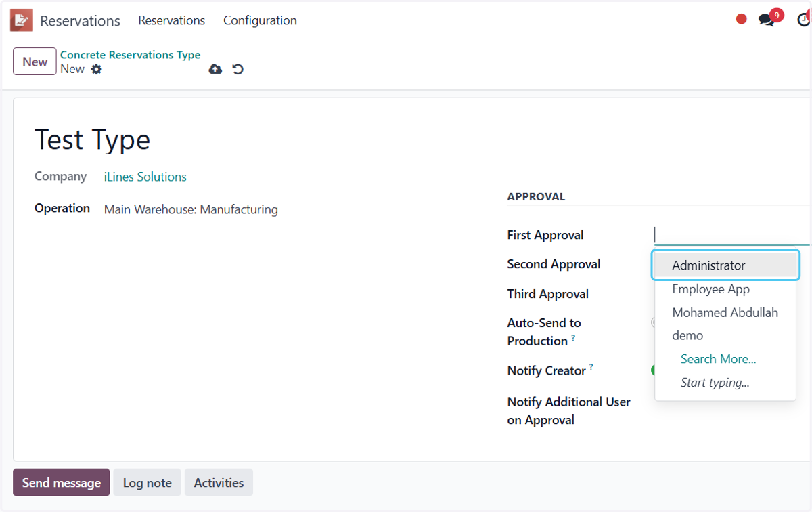The width and height of the screenshot is (812, 512).
Task: Open the iLines Solutions company link
Action: coord(145,177)
